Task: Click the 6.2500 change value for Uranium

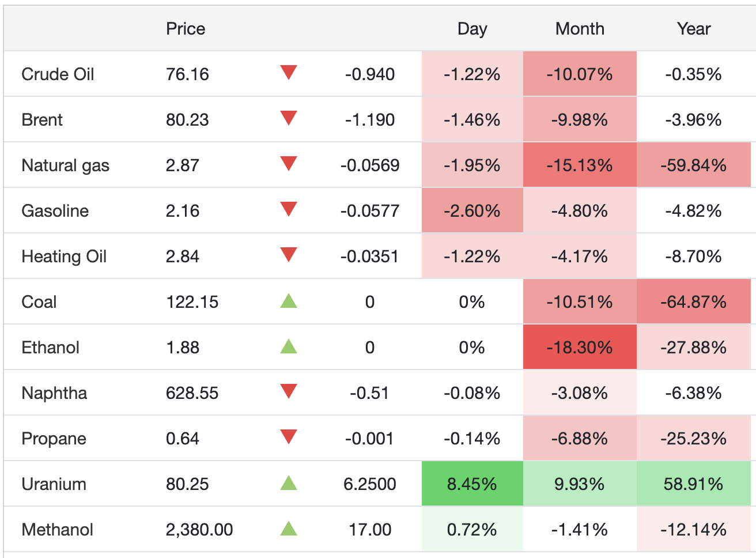Action: click(x=370, y=484)
